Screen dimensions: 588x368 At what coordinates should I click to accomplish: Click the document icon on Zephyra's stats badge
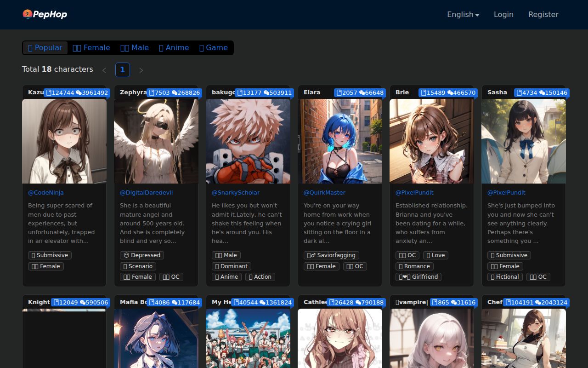[x=152, y=92]
